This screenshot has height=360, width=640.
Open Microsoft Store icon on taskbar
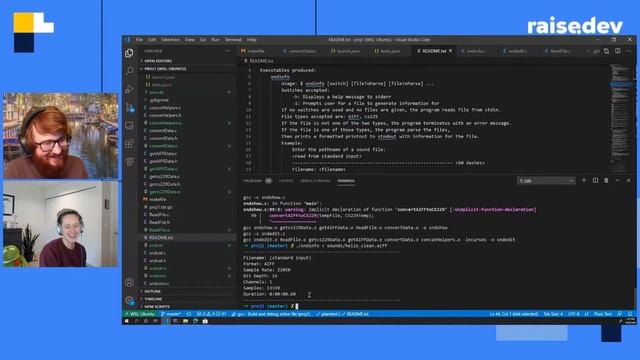click(x=205, y=321)
